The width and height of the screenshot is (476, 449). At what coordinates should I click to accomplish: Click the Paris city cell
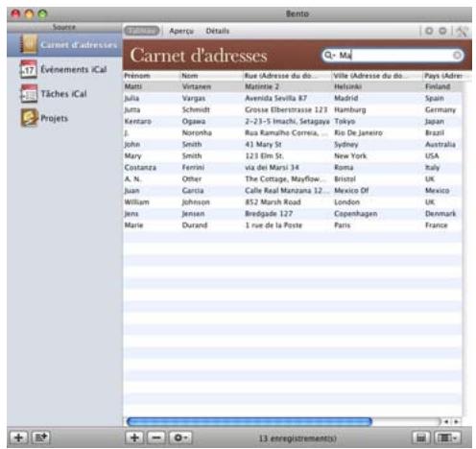click(x=343, y=225)
